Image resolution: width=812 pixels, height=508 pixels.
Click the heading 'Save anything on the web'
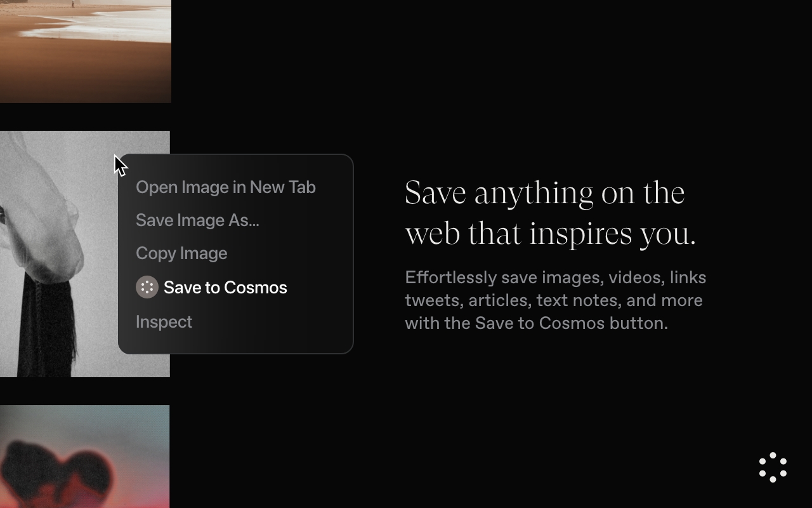point(551,213)
